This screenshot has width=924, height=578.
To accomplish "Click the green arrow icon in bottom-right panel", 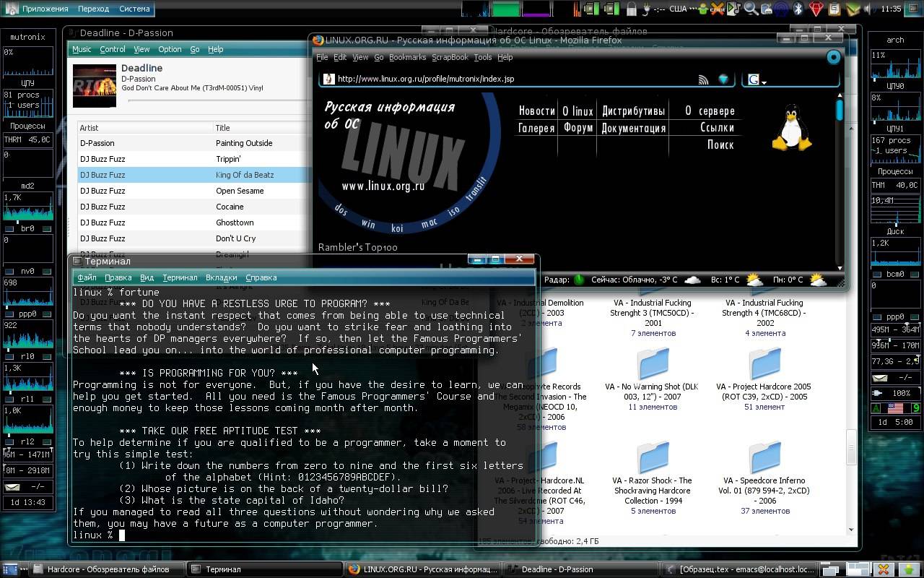I will 909,569.
